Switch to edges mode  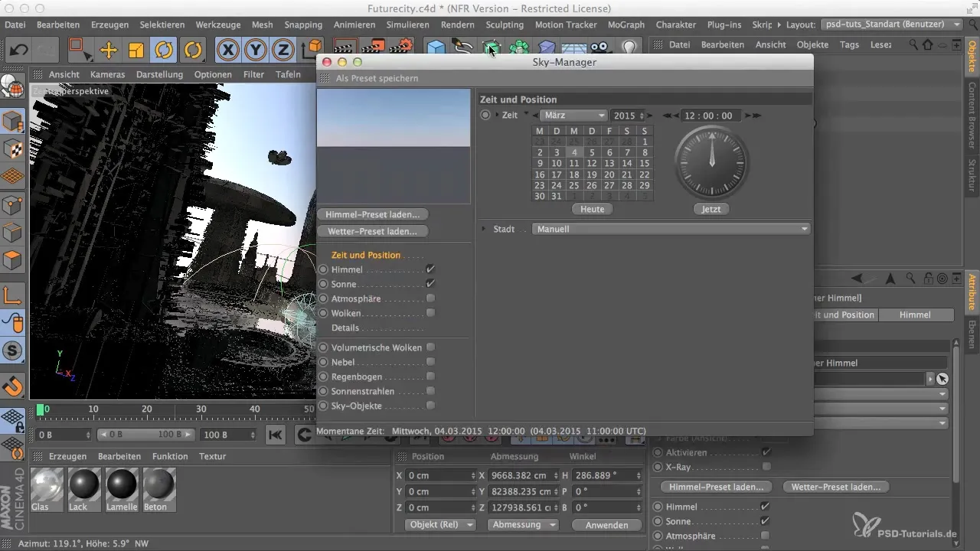click(13, 233)
